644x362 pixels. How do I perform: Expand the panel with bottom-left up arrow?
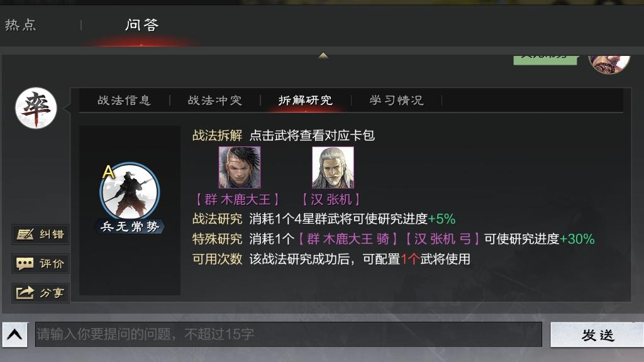click(x=15, y=334)
